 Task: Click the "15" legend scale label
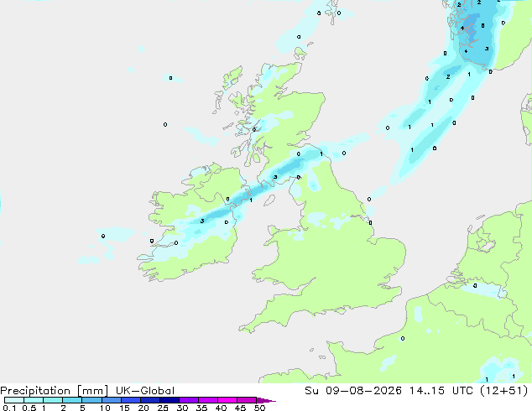(124, 408)
